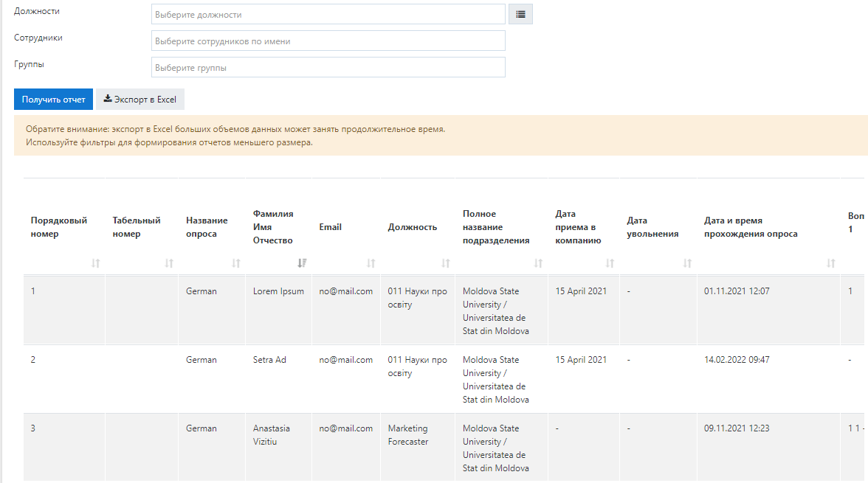
Task: Focus the Должности selection field
Action: (328, 15)
